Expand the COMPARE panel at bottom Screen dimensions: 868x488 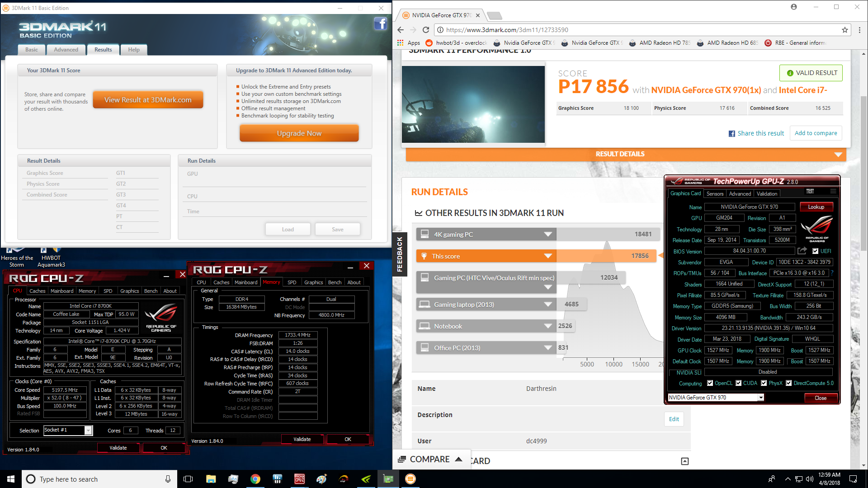pyautogui.click(x=430, y=460)
